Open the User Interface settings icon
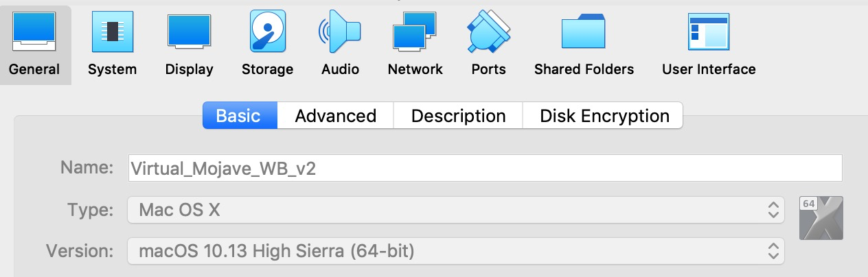Image resolution: width=868 pixels, height=277 pixels. (x=709, y=32)
